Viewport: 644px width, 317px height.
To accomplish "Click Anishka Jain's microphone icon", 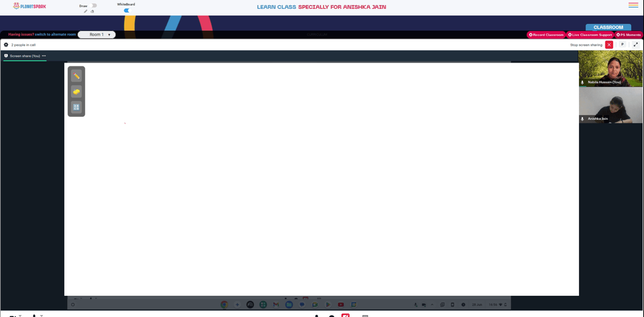I will [582, 119].
